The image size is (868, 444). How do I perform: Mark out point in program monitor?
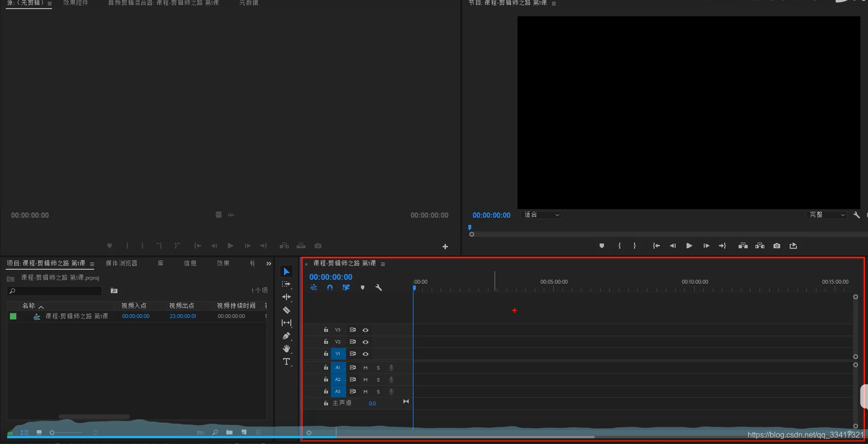[x=635, y=246]
